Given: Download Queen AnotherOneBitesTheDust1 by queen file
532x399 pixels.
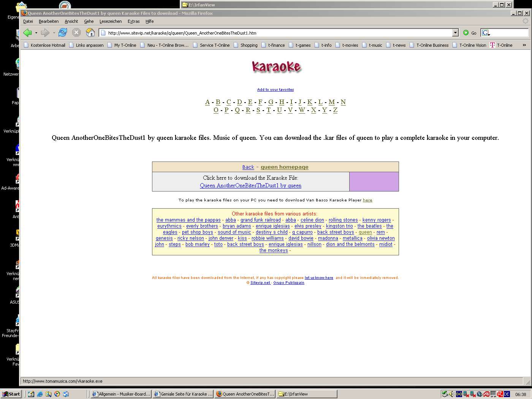Looking at the screenshot, I should tap(251, 185).
